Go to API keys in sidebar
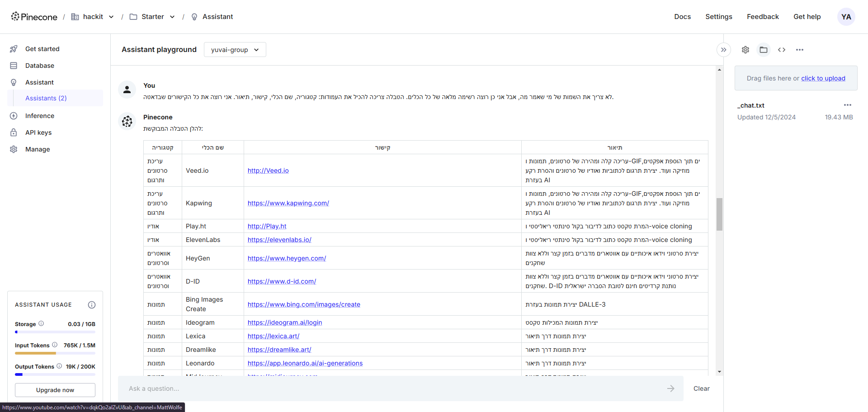The width and height of the screenshot is (868, 412). tap(38, 133)
